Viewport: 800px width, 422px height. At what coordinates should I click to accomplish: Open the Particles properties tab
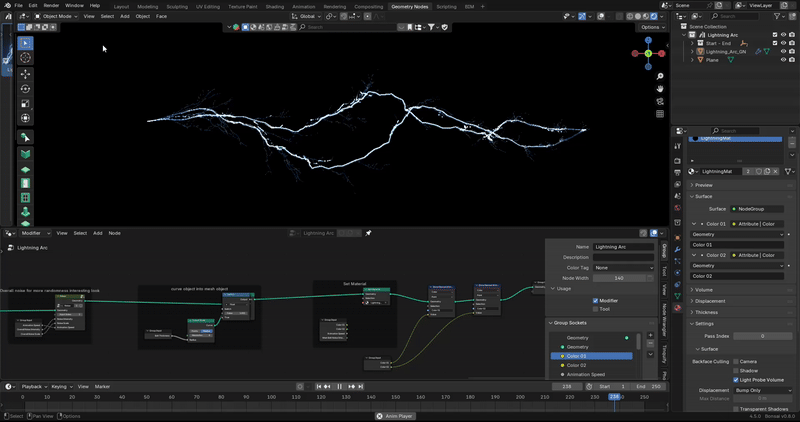point(678,261)
